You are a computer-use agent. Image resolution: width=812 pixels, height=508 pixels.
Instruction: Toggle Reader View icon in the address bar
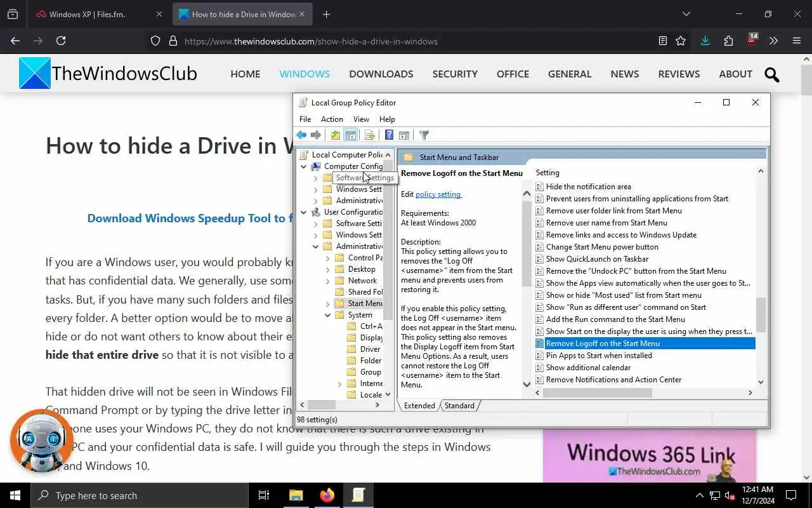663,41
